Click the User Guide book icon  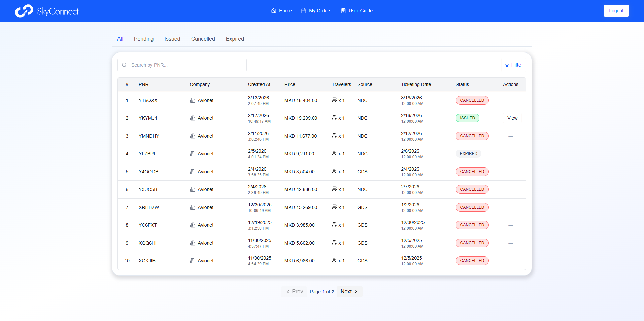343,11
